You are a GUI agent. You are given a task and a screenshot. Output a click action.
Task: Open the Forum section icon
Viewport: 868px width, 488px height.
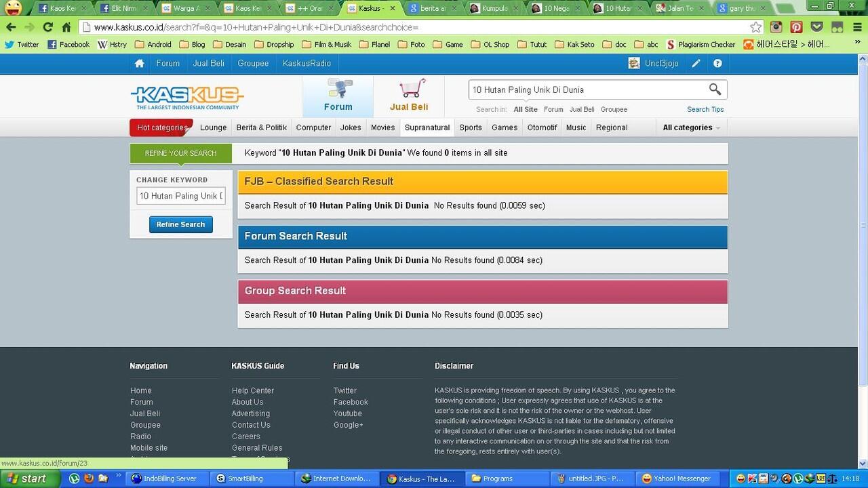[x=338, y=96]
